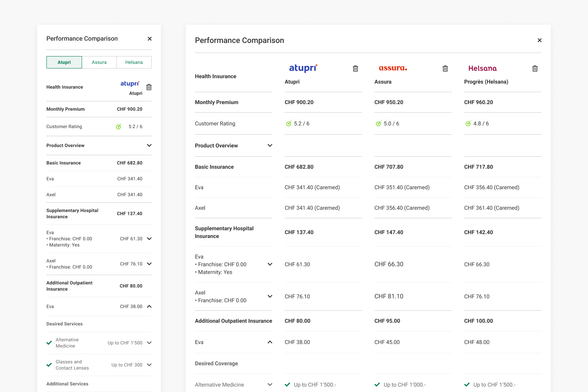Click checkmark beside Glasses and Contact Lenses
Screen dimensions: 588x392
[x=49, y=365]
